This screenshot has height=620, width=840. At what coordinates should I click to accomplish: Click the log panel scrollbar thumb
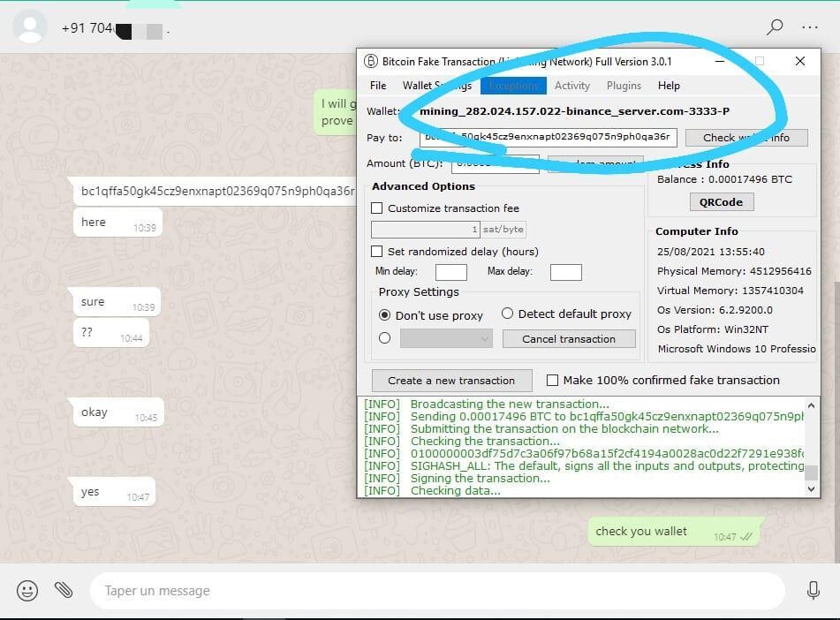pos(811,473)
